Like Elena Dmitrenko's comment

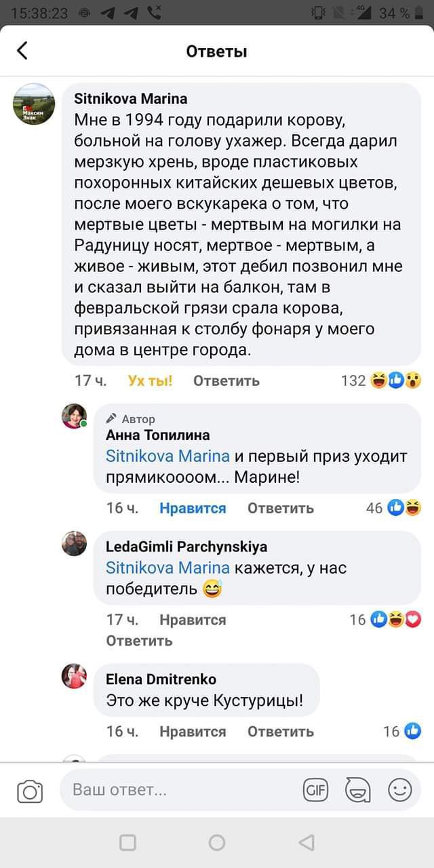pos(193,731)
